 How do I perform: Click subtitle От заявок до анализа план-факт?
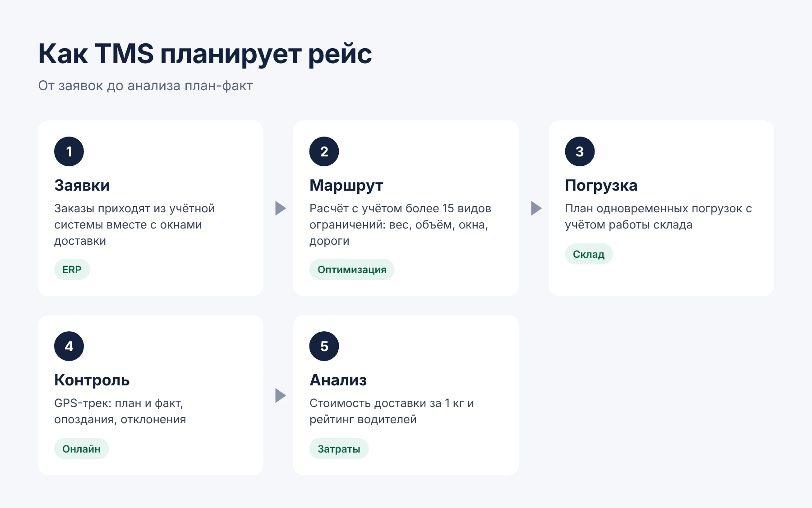point(145,86)
